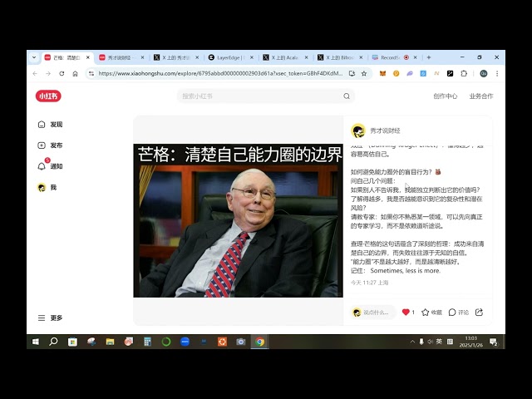
Task: Click the Charlie Munger post image
Action: [x=239, y=220]
